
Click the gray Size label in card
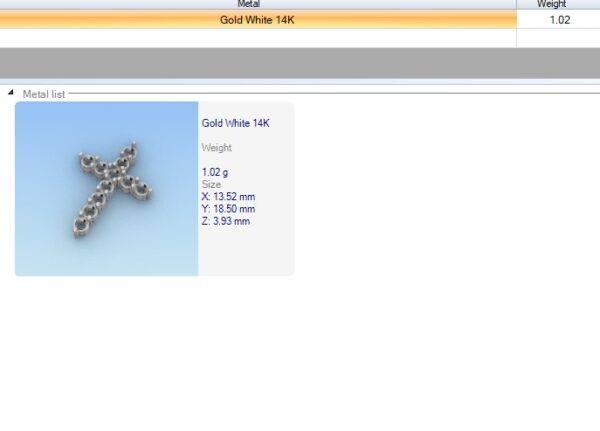[x=211, y=184]
